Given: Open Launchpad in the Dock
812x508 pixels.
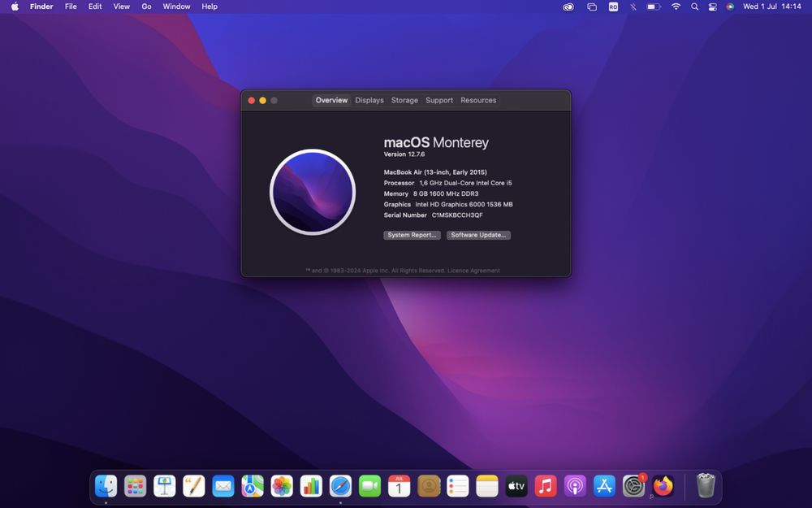Looking at the screenshot, I should [x=135, y=486].
